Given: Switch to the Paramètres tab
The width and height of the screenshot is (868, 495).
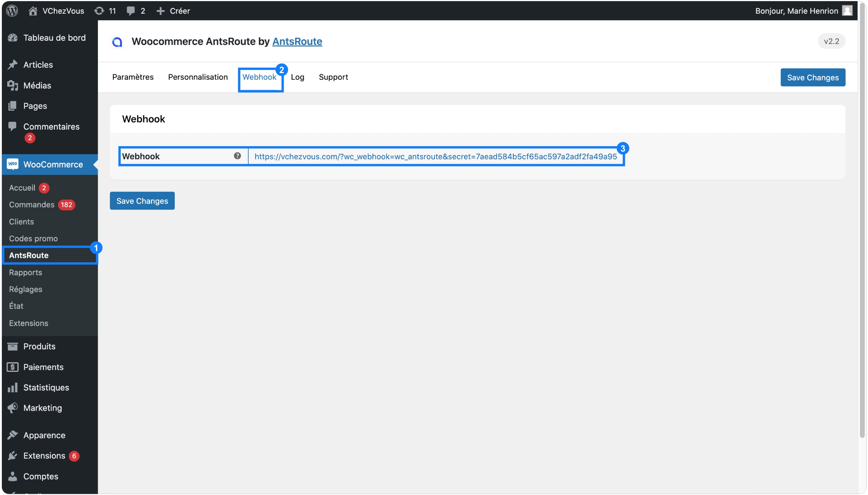Looking at the screenshot, I should (133, 77).
